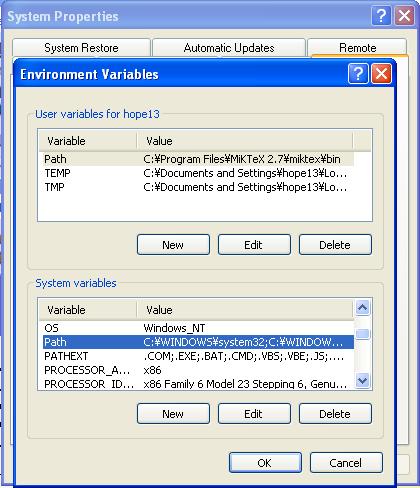Click system variables scroll up arrow

[362, 307]
